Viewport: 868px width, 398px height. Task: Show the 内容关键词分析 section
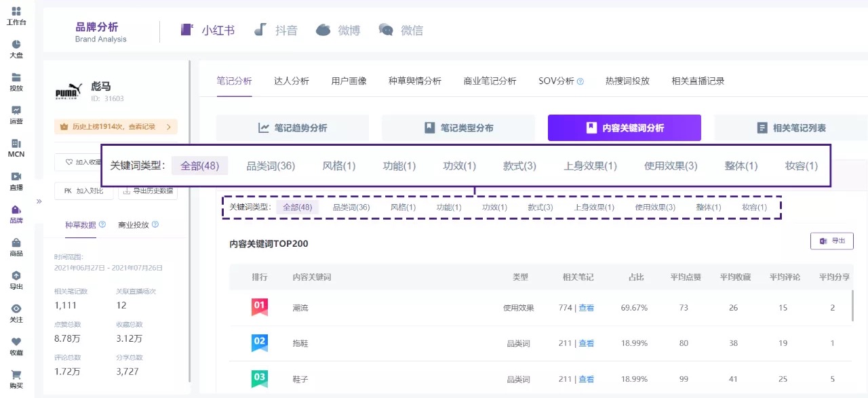pyautogui.click(x=625, y=127)
